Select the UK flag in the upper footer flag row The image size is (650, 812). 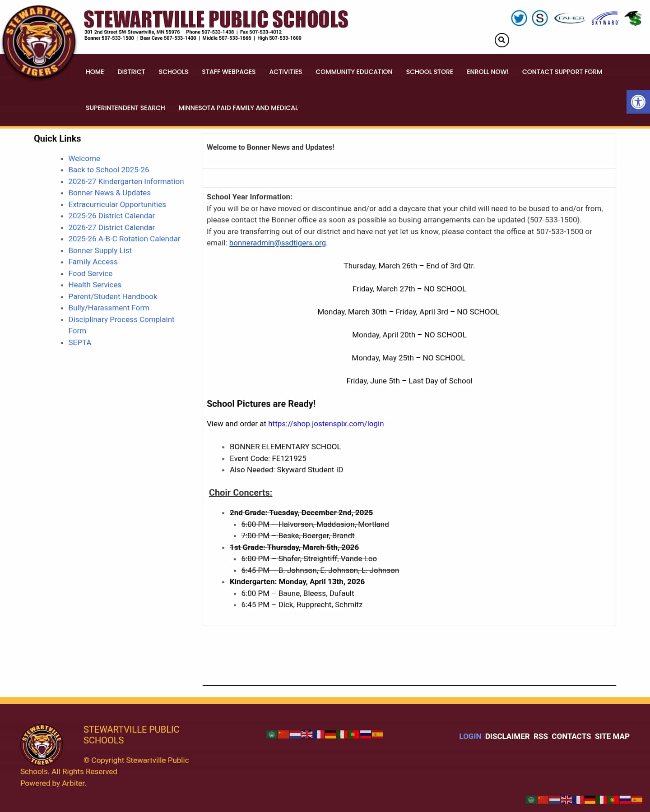click(x=307, y=734)
